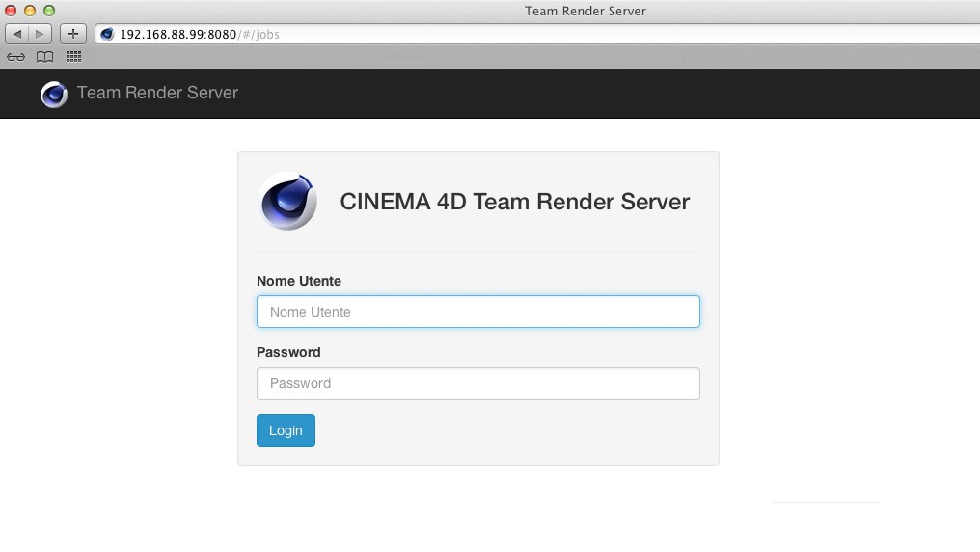Image resolution: width=980 pixels, height=552 pixels.
Task: Click the large Cinema 4D logo in login panel
Action: point(287,202)
